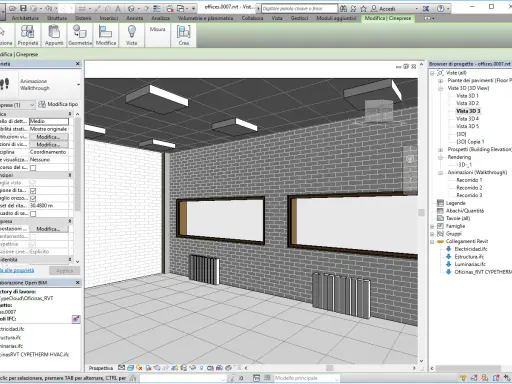Open the Architettura ribbon tab
Screen dimensions: 512x384
(25, 18)
